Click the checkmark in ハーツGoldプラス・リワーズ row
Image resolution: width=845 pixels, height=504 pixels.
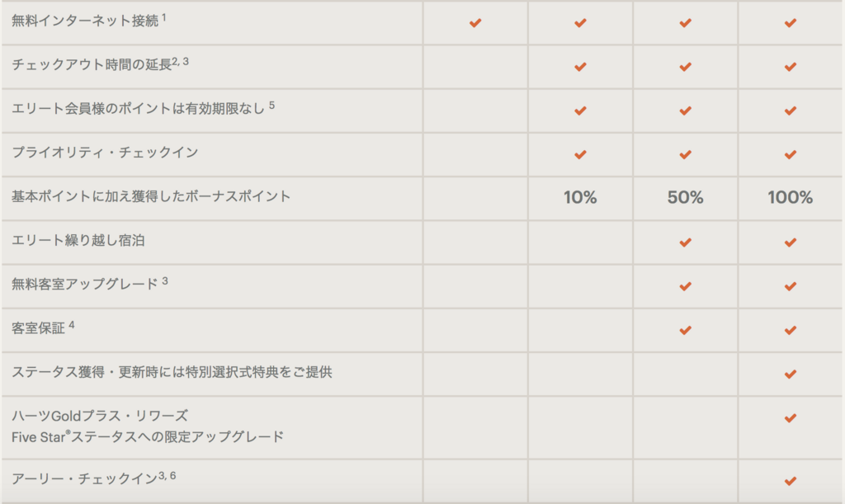[790, 418]
